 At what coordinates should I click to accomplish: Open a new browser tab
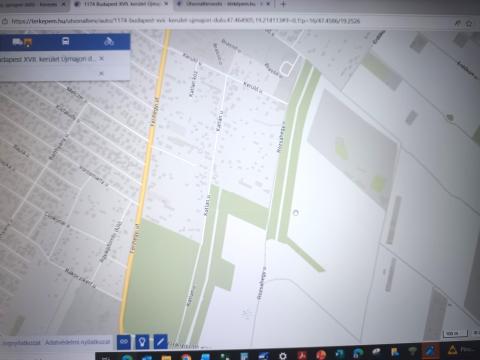[283, 4]
